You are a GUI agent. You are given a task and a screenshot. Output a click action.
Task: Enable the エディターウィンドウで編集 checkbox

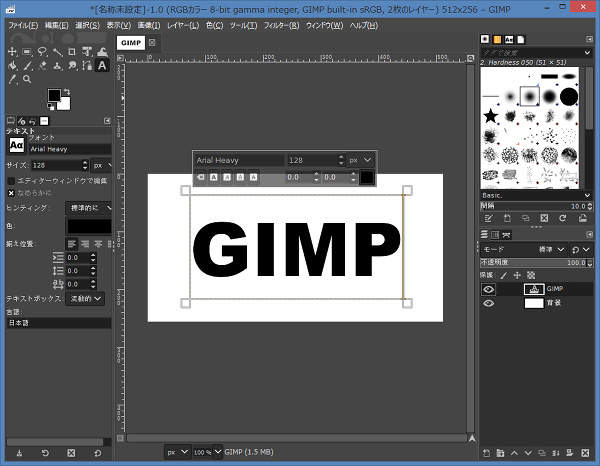[x=12, y=180]
